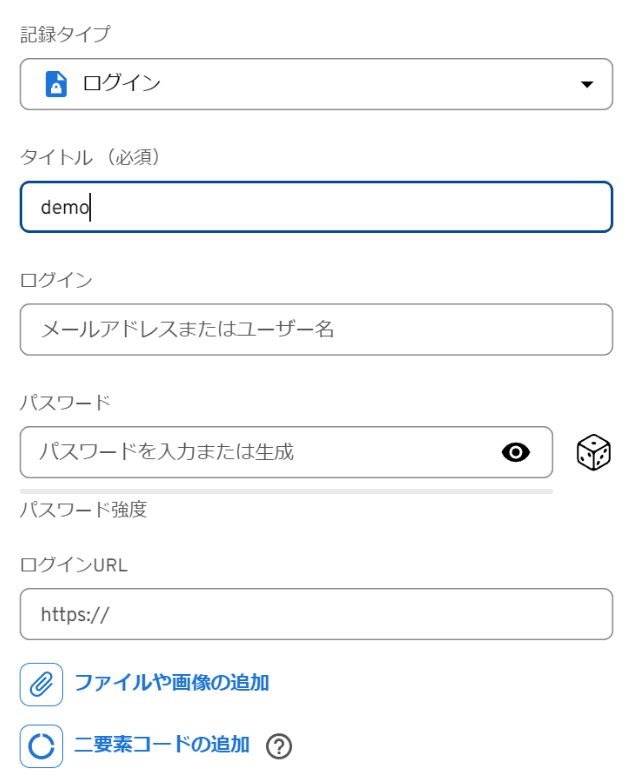
Task: Click the blue locked-file ログイン icon
Action: 56,84
